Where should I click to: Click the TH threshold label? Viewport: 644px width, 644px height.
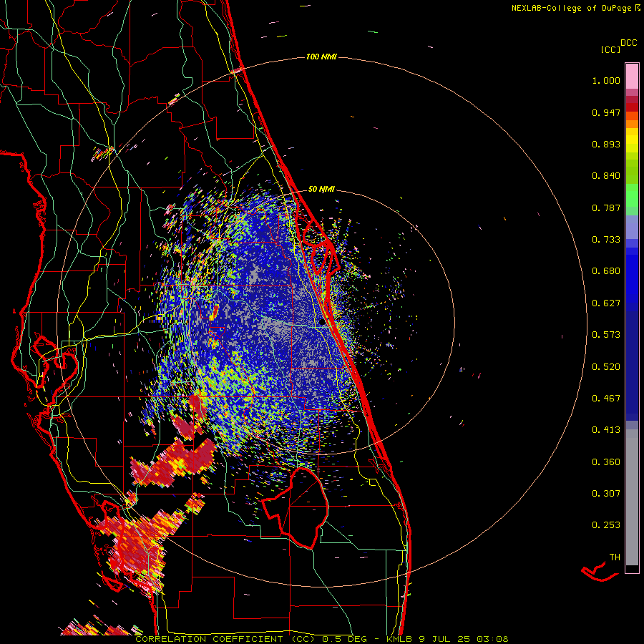[615, 557]
